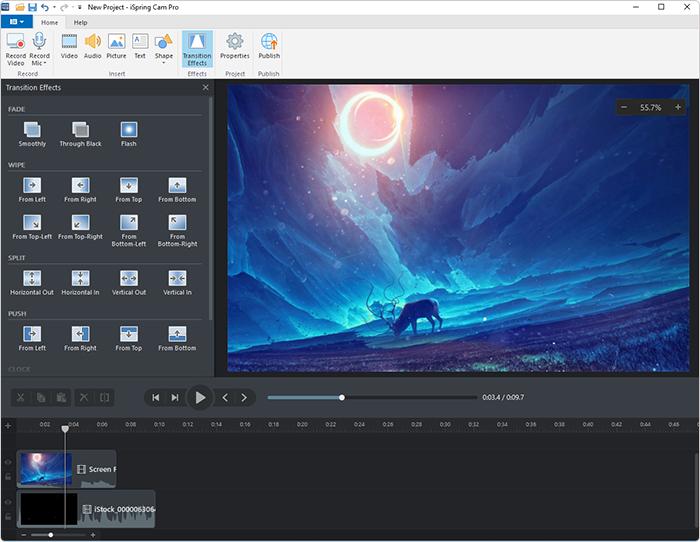The image size is (700, 542).
Task: Lock the iStock video track
Action: pyautogui.click(x=8, y=517)
